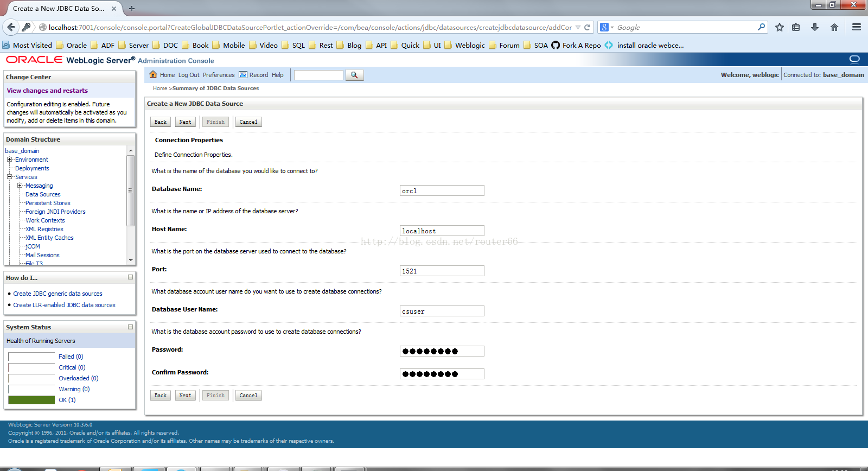
Task: Collapse the Services tree node
Action: tap(9, 177)
